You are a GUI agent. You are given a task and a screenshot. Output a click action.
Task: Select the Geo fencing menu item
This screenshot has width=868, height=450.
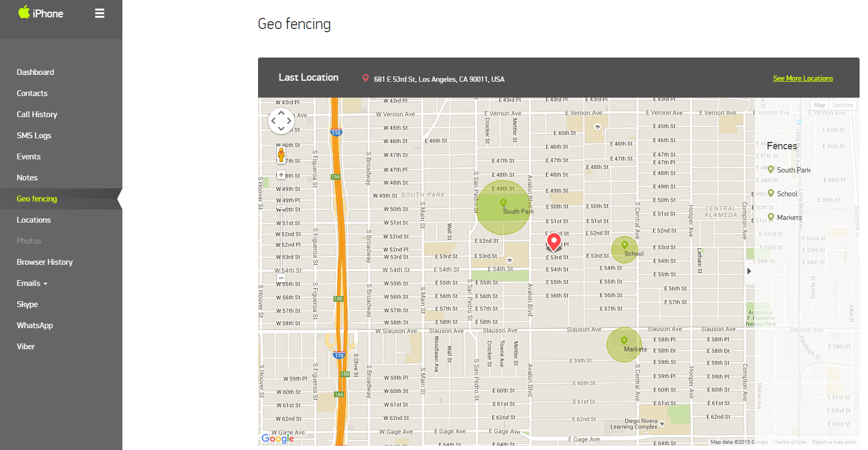coord(37,199)
